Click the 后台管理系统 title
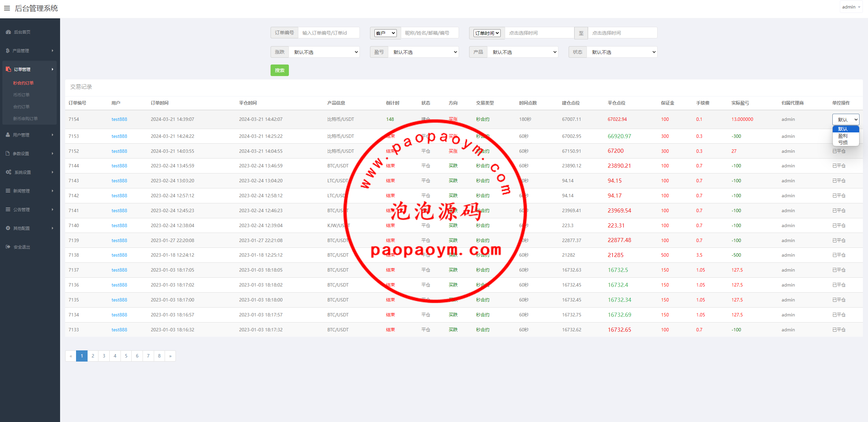The image size is (868, 422). (36, 8)
